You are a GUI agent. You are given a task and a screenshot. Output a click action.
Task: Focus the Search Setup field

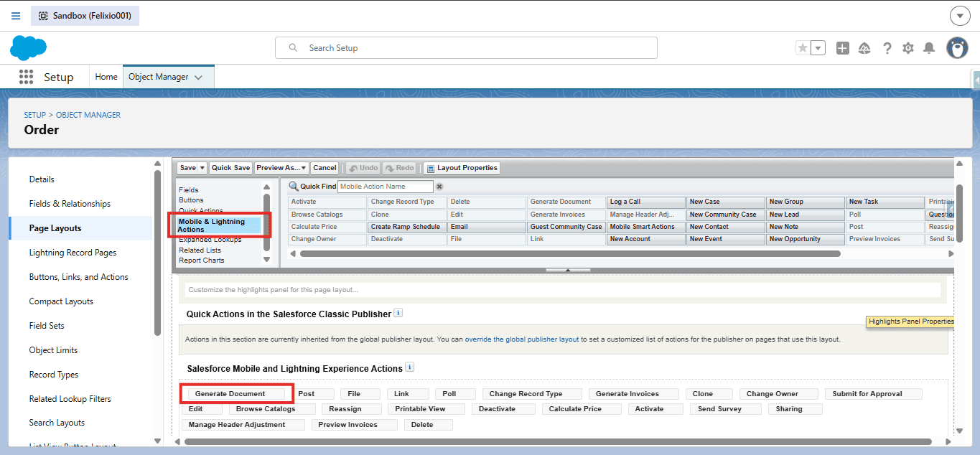[x=466, y=48]
